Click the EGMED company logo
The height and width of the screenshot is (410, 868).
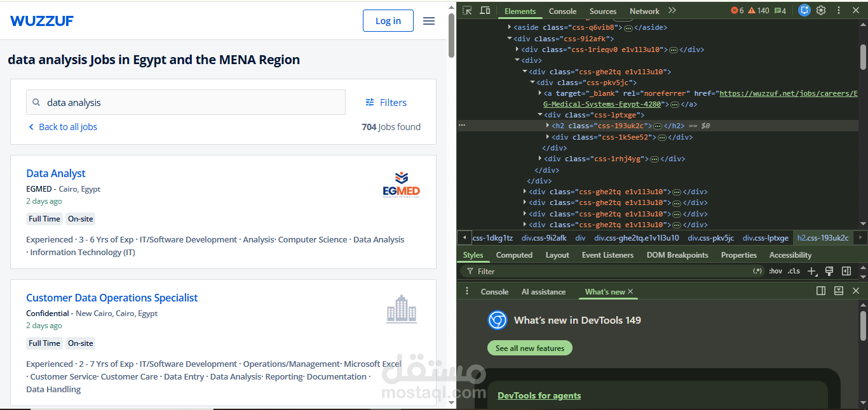tap(401, 185)
